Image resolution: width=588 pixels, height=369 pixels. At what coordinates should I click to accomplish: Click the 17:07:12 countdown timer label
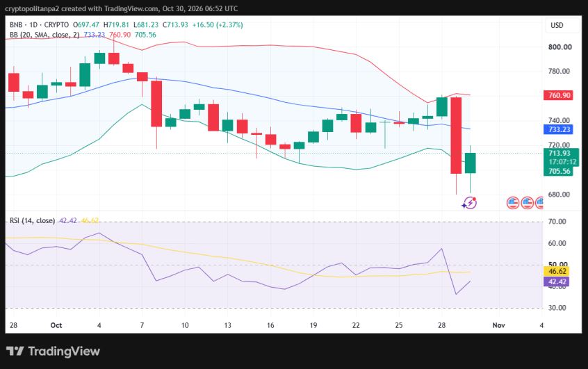(562, 162)
